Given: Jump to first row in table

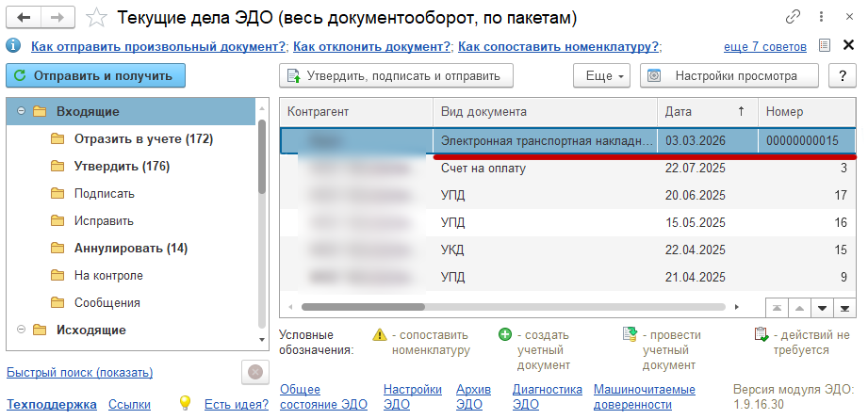Looking at the screenshot, I should (777, 308).
